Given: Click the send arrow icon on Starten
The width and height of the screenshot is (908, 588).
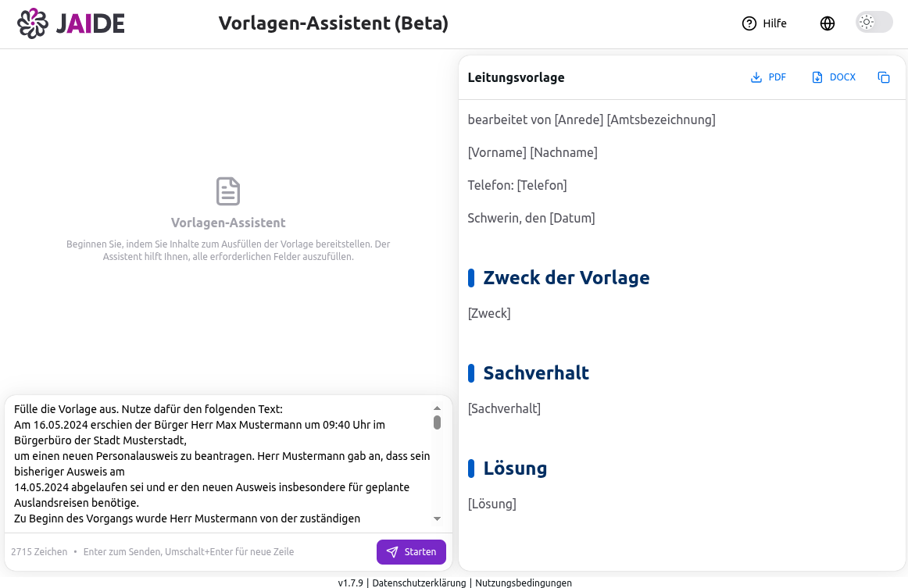Looking at the screenshot, I should 392,552.
